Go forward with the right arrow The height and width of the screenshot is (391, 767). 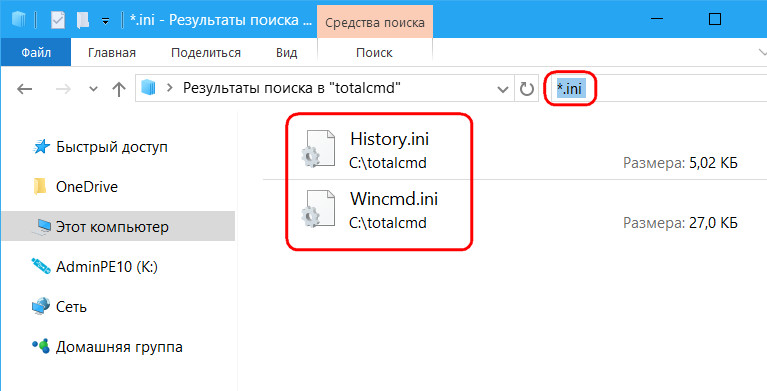tap(63, 89)
